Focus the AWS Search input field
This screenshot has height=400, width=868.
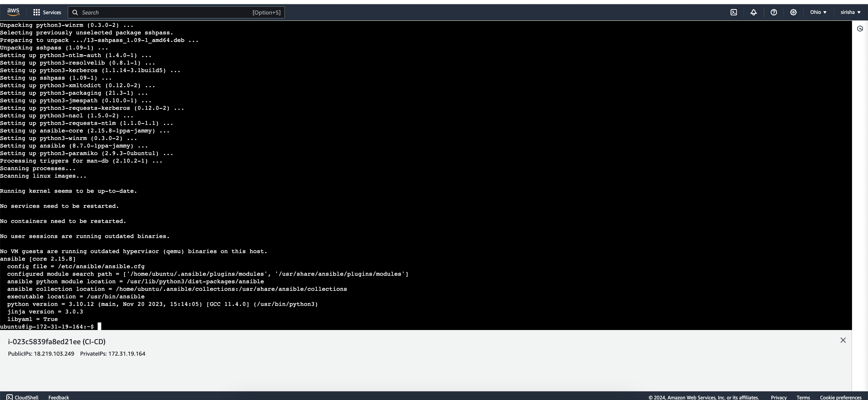coord(165,12)
